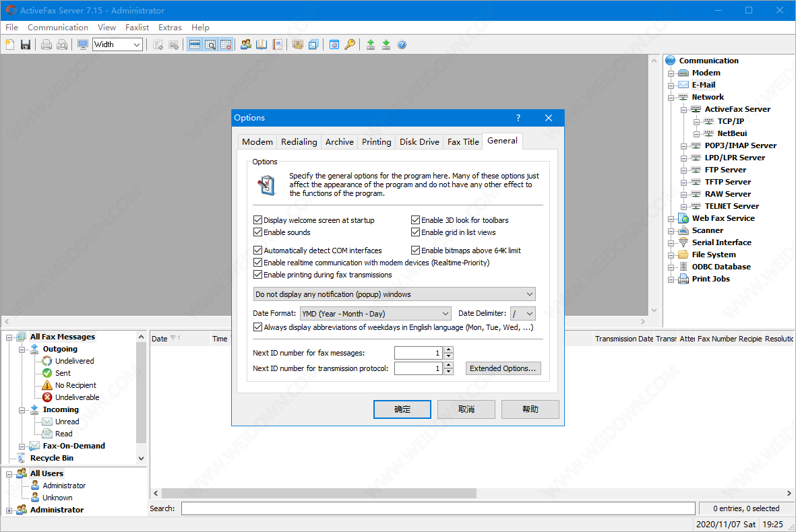The height and width of the screenshot is (532, 796).
Task: Switch to the Fax Title tab
Action: 463,142
